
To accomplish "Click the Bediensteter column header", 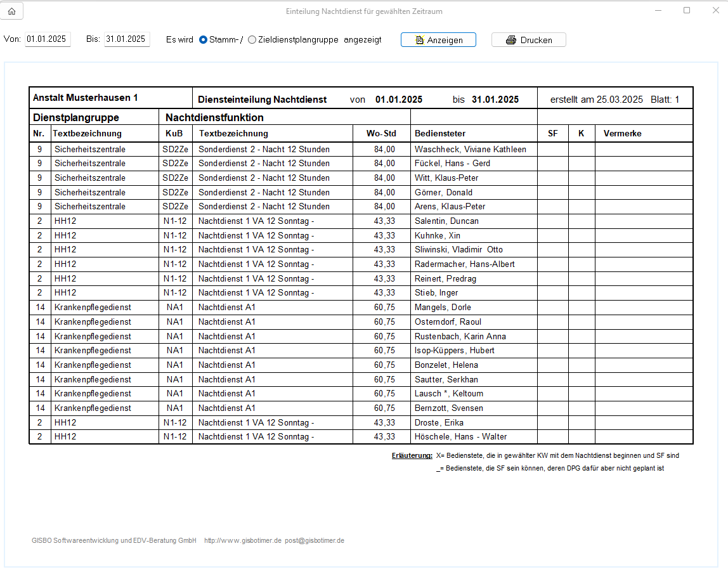I will pyautogui.click(x=440, y=134).
